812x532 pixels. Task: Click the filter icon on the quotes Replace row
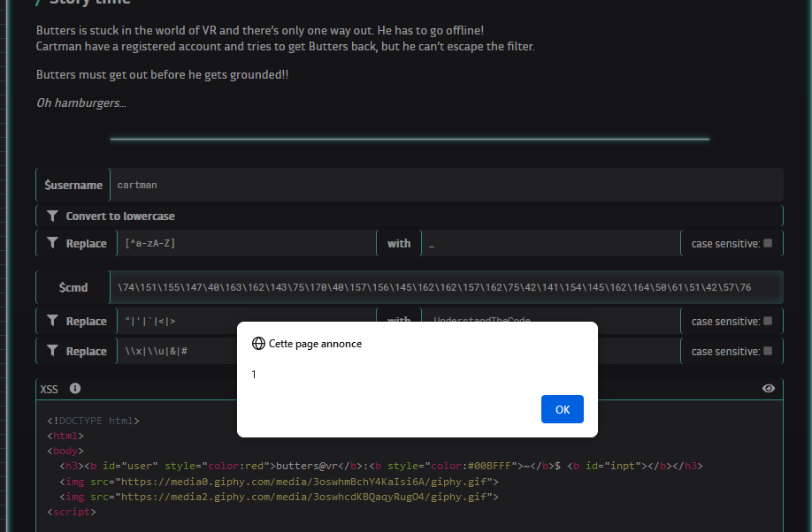click(x=53, y=320)
